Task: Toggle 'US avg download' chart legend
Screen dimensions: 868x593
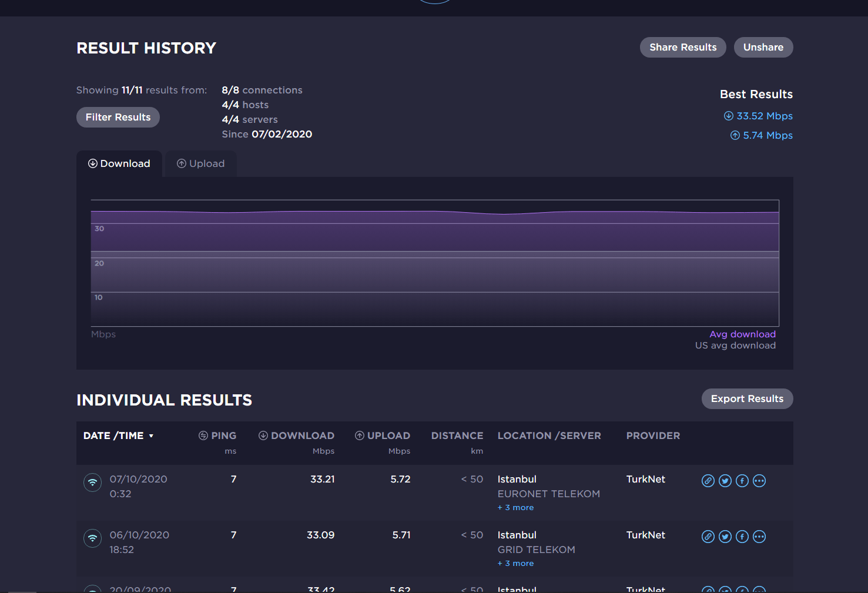Action: 735,346
